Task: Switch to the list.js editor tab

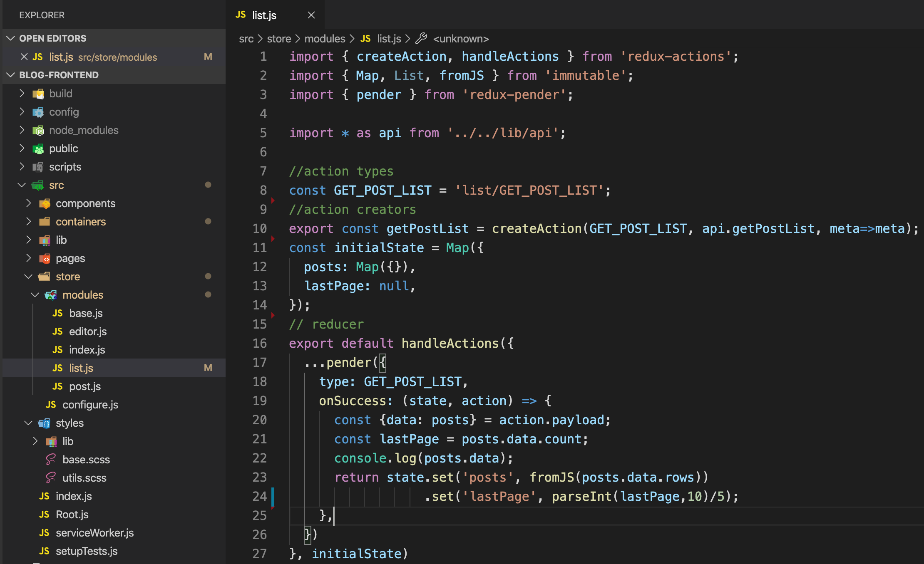Action: 264,15
